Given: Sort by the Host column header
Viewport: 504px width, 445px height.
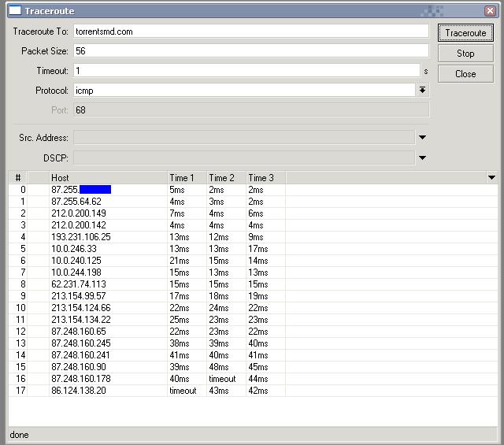Looking at the screenshot, I should (108, 178).
